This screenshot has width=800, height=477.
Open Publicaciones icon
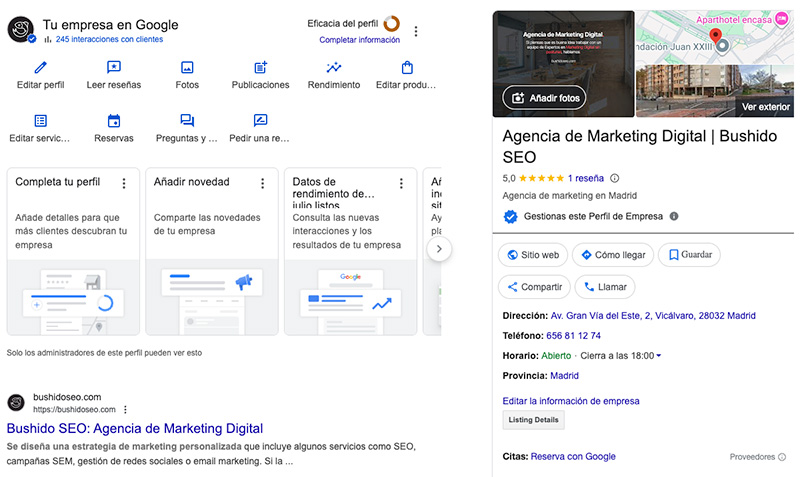(x=260, y=67)
